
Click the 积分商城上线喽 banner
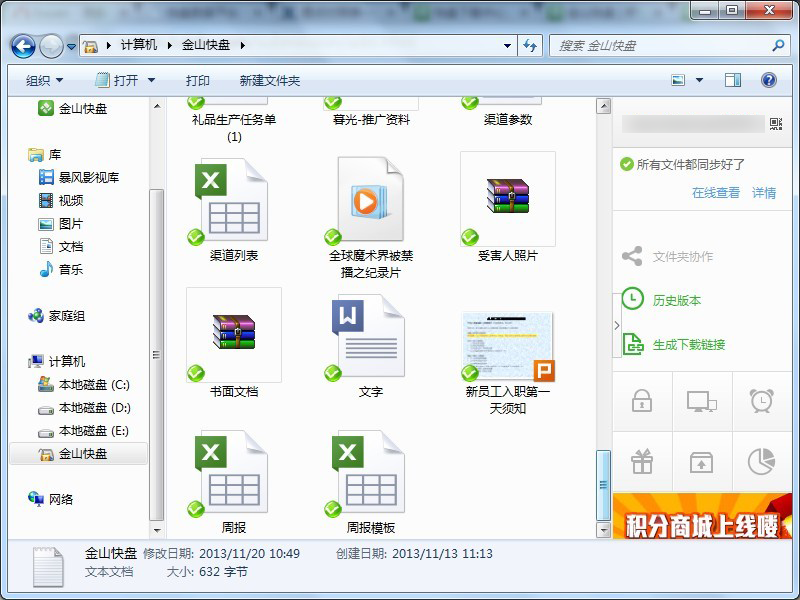pos(702,516)
